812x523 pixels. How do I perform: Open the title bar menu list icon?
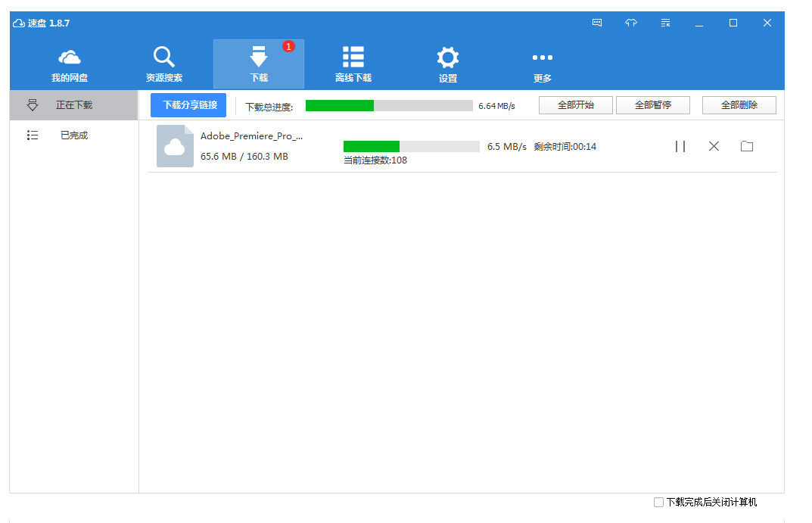[665, 23]
